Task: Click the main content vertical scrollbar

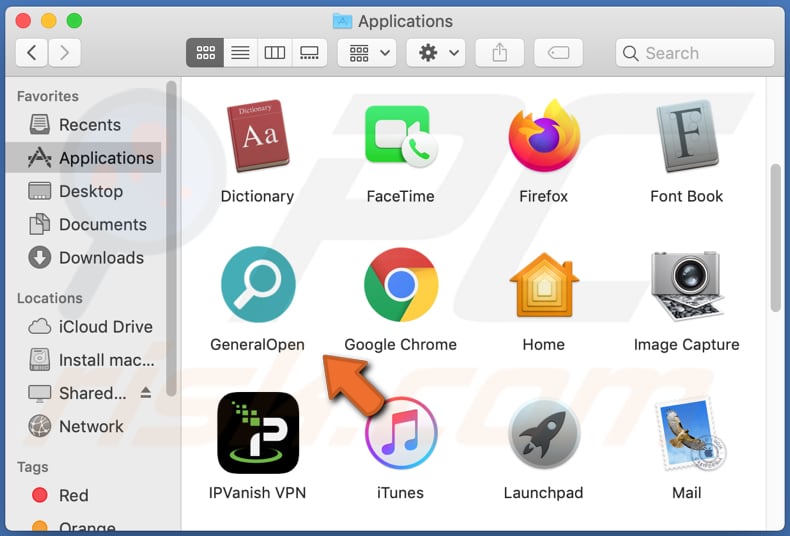Action: coord(776,238)
